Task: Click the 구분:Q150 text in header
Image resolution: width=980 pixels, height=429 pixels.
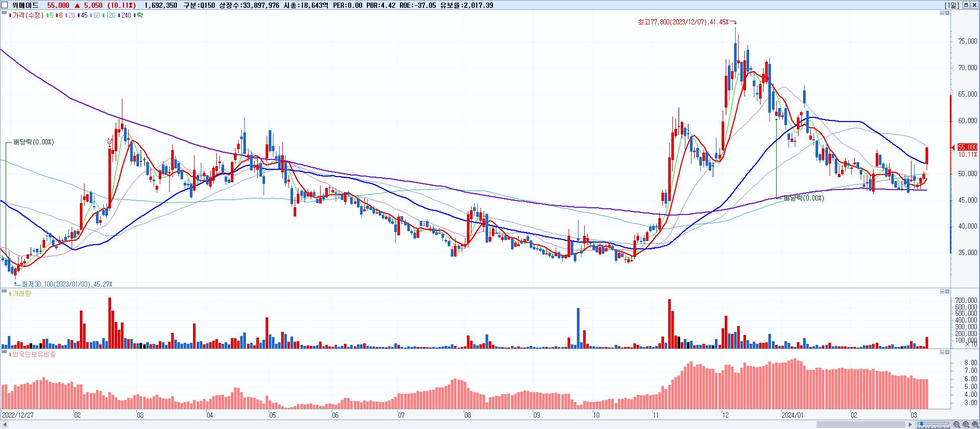Action: point(199,5)
